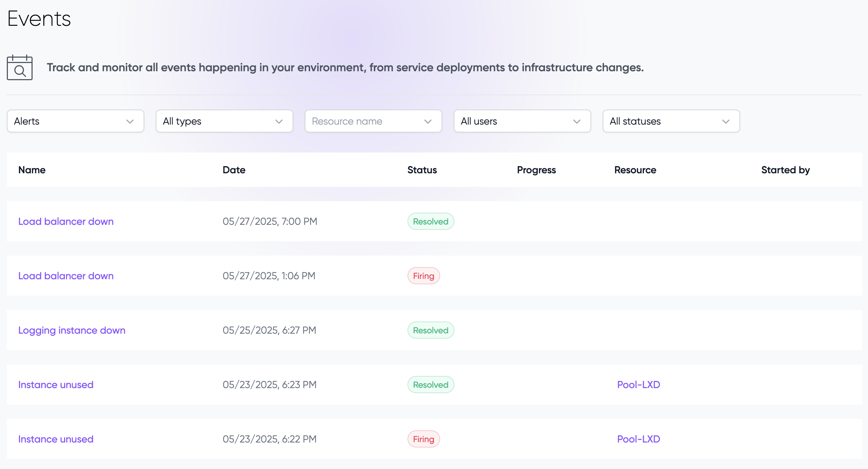This screenshot has width=868, height=469.
Task: Click Pool-LXD resource in the resolved row
Action: (x=638, y=385)
